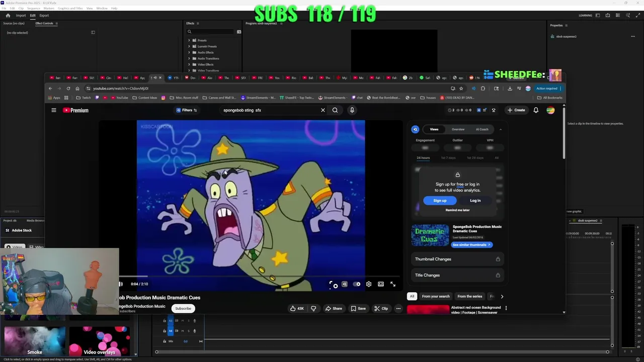This screenshot has height=362, width=644.
Task: Open Premiere Graphics and Titles menu
Action: [70, 9]
